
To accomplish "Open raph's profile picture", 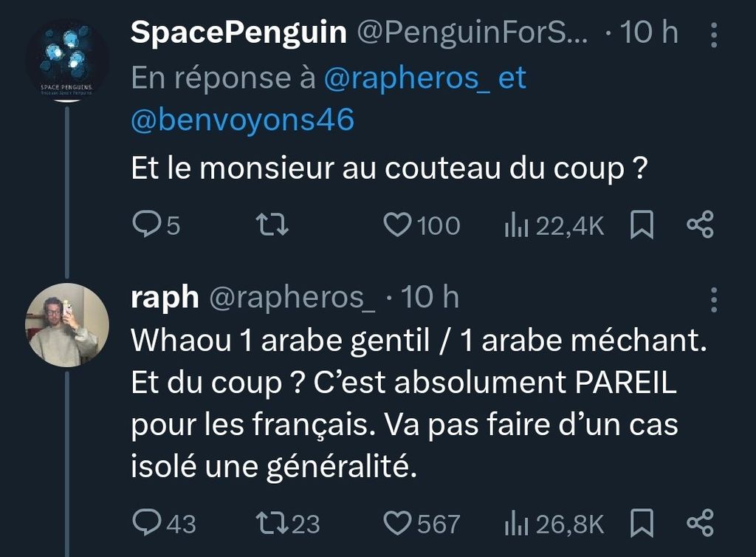I will click(x=67, y=325).
